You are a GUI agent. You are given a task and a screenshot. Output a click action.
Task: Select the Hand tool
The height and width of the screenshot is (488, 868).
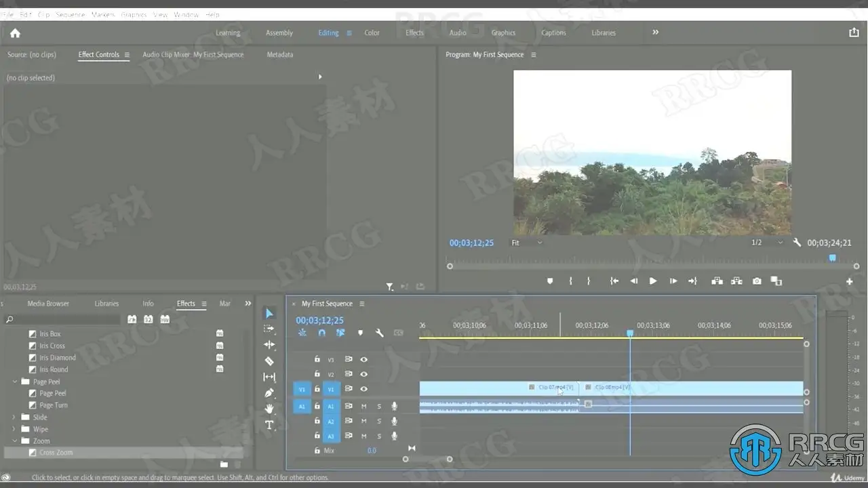coord(269,409)
